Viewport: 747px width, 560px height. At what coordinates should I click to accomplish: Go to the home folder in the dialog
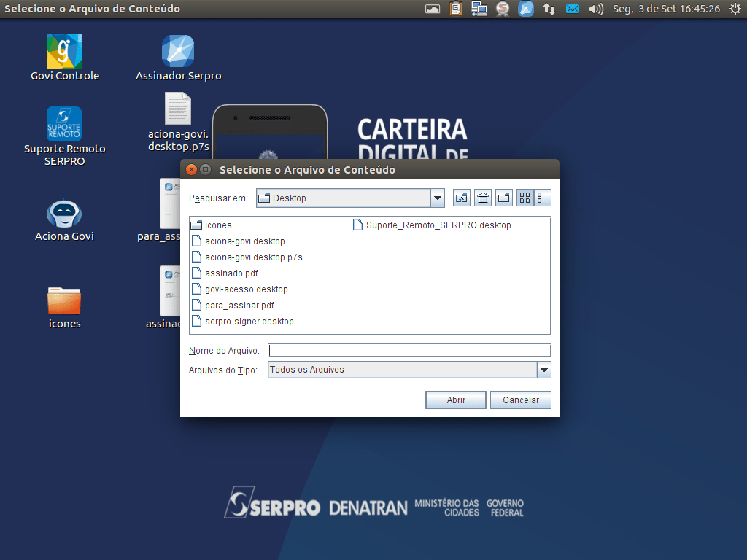(x=483, y=198)
